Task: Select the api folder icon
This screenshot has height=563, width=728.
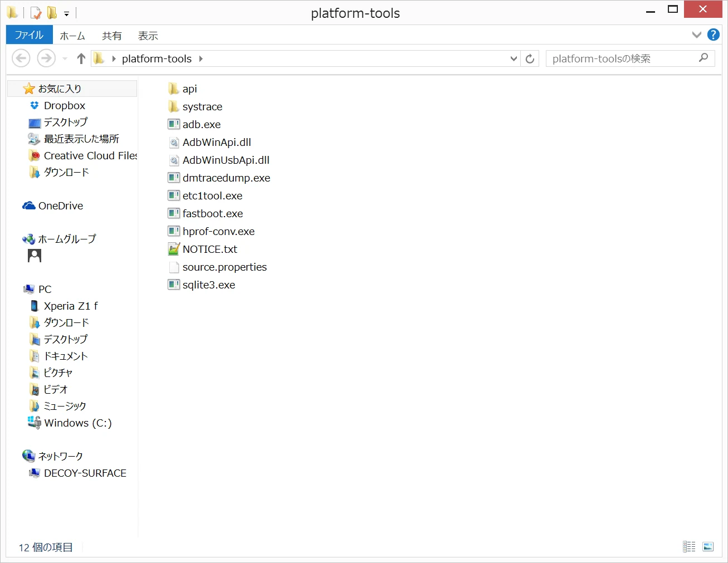Action: click(174, 89)
